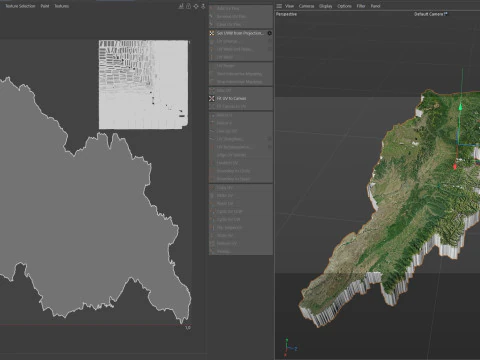Viewport: 480px width, 360px height.
Task: Click the Fit UV to Canvas command
Action: [x=240, y=98]
